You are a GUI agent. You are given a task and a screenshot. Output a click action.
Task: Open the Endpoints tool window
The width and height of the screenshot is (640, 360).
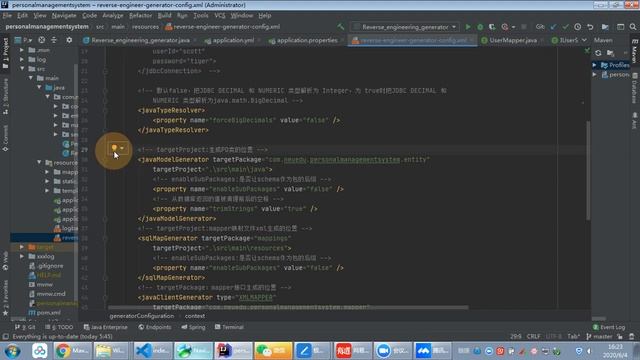click(x=155, y=327)
